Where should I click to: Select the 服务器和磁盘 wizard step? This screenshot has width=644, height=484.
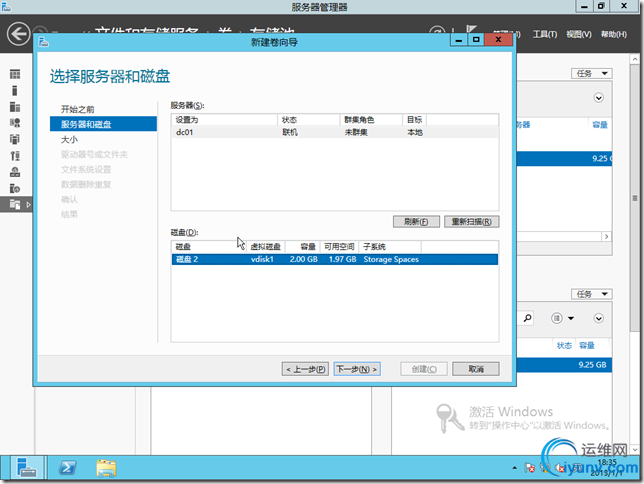[x=103, y=124]
